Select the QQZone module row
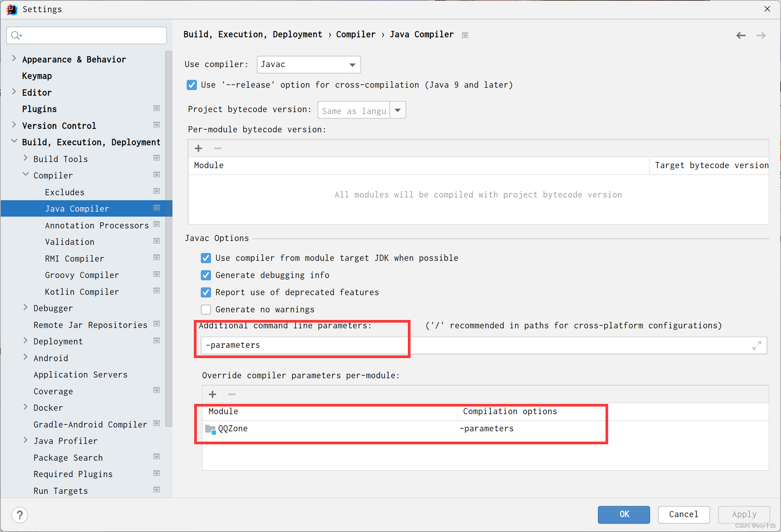The height and width of the screenshot is (532, 781). 233,429
